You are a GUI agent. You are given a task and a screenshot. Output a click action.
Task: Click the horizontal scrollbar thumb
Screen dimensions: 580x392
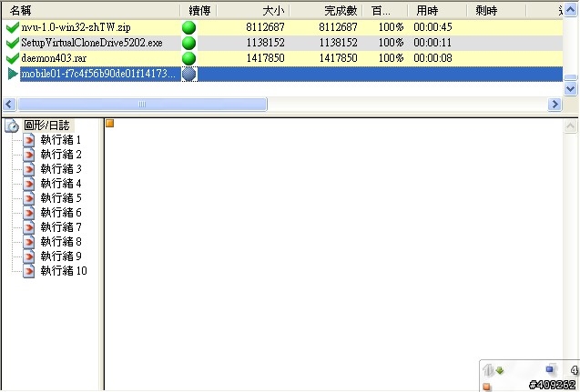pos(142,105)
